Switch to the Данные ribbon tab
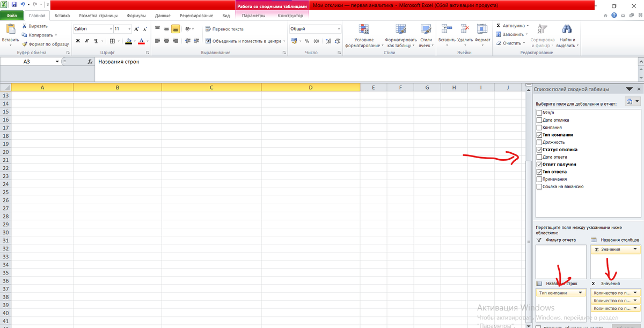Viewport: 644px width, 328px height. [163, 16]
